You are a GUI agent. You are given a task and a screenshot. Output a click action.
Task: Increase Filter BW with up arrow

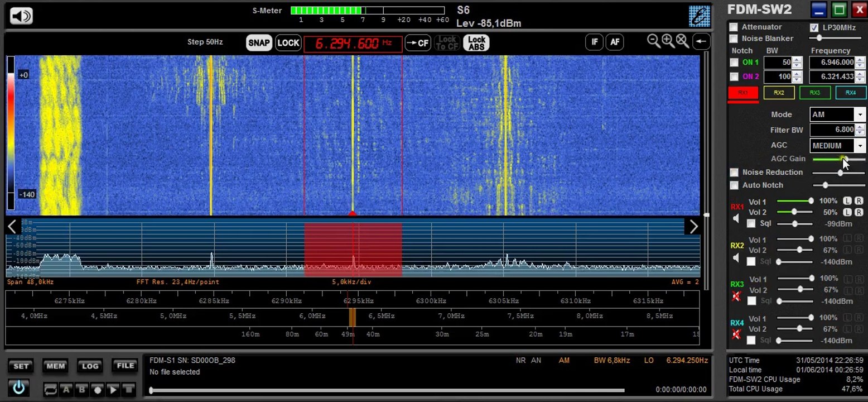[x=860, y=127]
